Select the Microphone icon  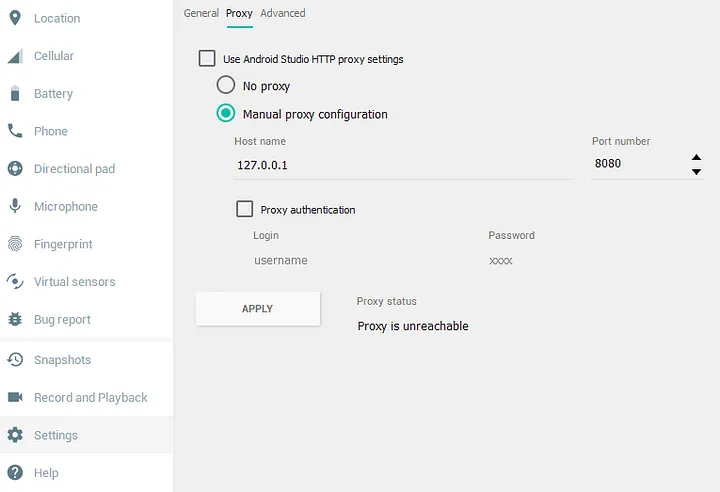point(15,206)
